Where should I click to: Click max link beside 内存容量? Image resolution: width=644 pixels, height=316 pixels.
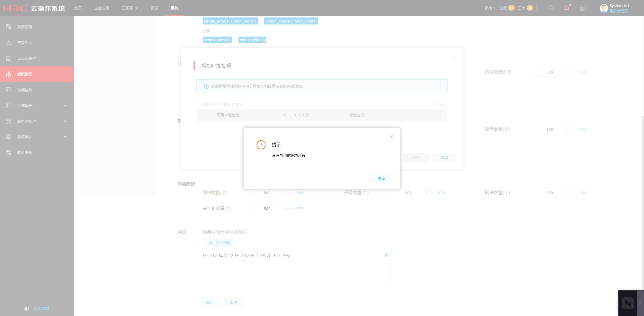(x=583, y=71)
